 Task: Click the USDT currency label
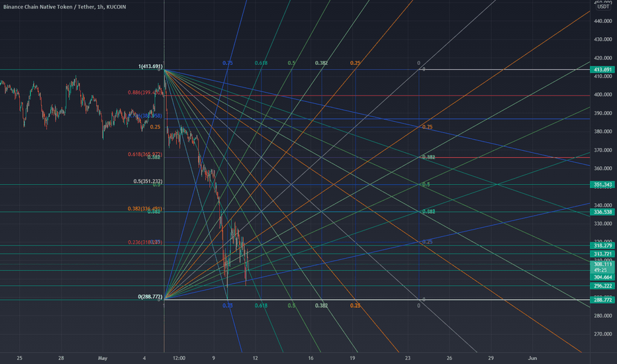pos(603,7)
